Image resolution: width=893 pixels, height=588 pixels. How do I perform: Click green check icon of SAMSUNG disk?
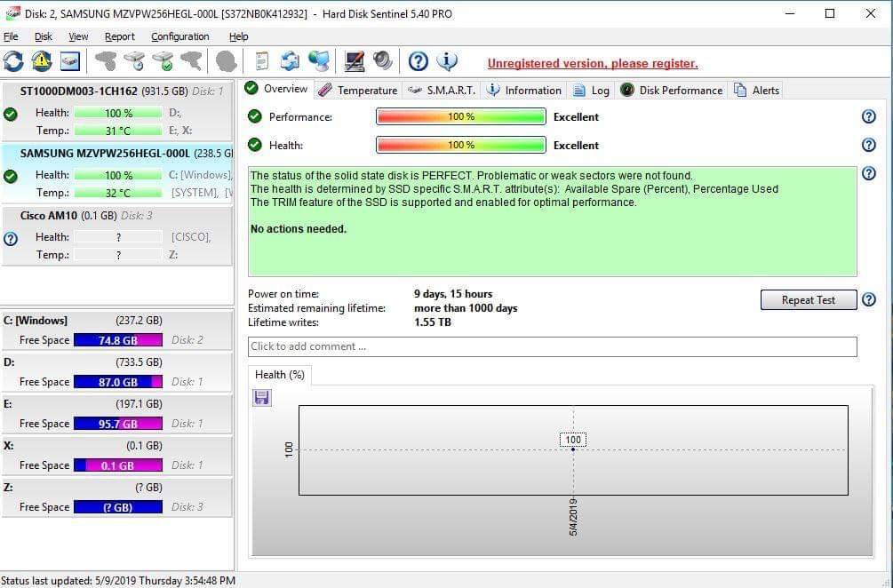click(x=11, y=177)
